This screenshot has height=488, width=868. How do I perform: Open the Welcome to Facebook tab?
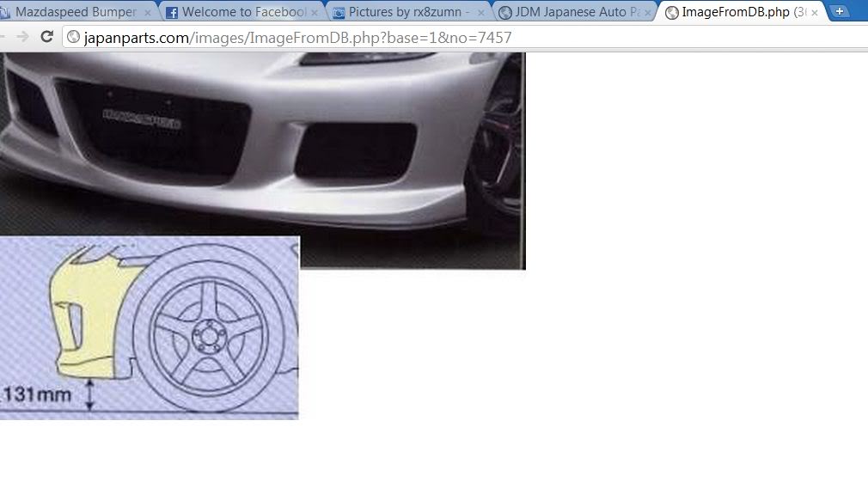click(243, 12)
